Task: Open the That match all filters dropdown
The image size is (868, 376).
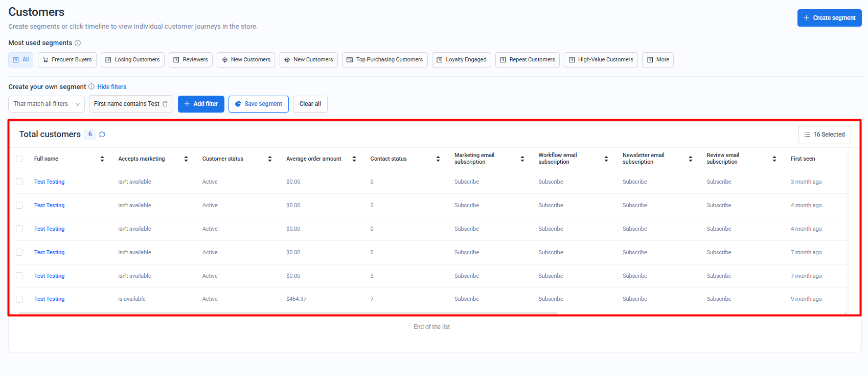Action: (47, 104)
